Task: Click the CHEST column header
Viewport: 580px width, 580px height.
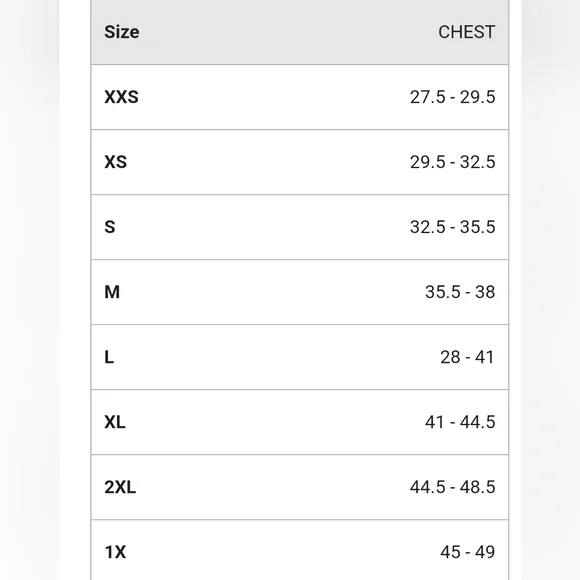Action: [466, 32]
